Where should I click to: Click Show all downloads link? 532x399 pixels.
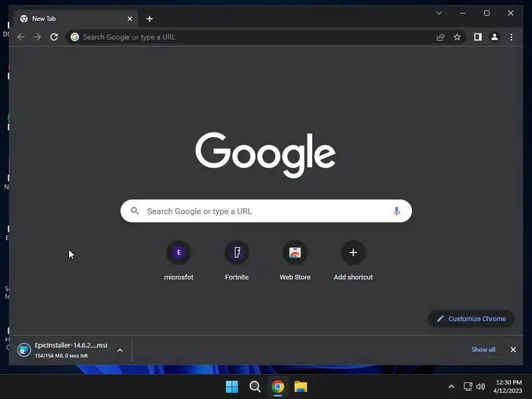483,350
